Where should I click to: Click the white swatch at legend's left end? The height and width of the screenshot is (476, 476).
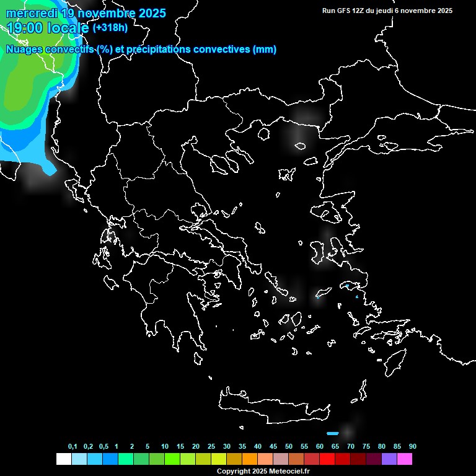63,459
